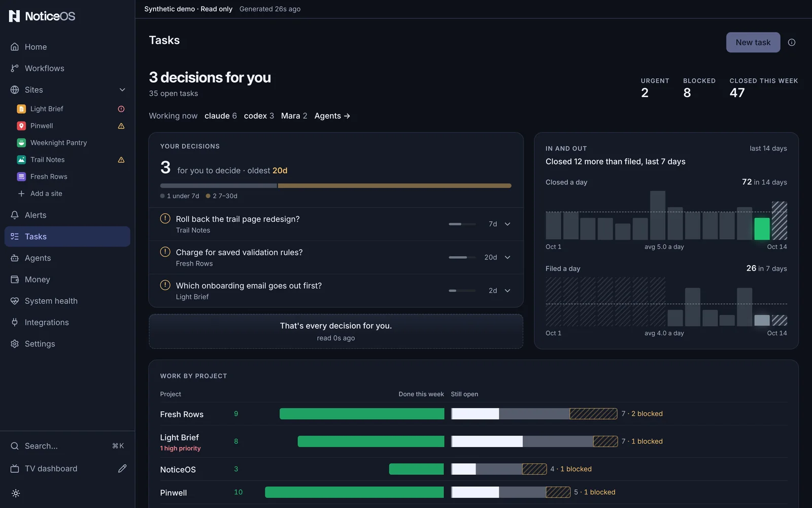Expand the Charge for saved validation rules chevron
This screenshot has width=812, height=508.
[507, 258]
